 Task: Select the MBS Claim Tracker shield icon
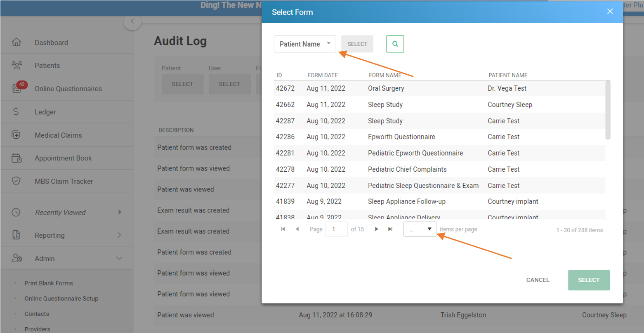17,181
